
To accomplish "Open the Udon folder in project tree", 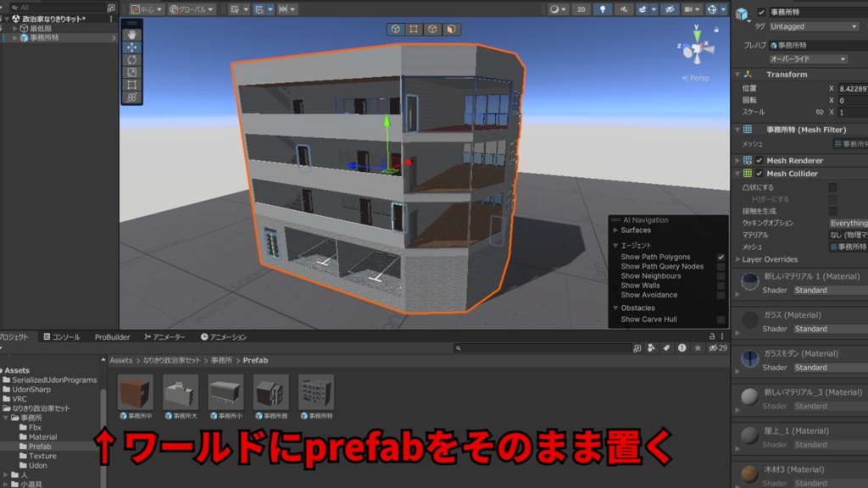I will 37,465.
